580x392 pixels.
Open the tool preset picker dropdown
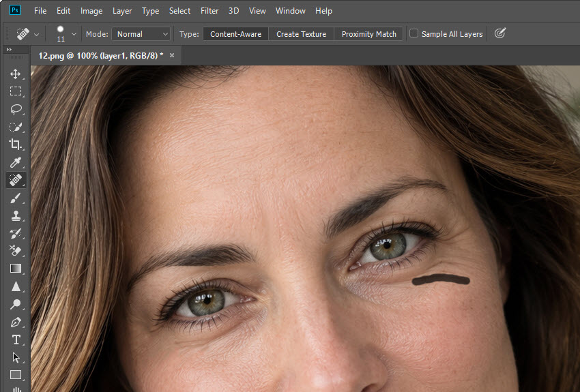click(36, 34)
